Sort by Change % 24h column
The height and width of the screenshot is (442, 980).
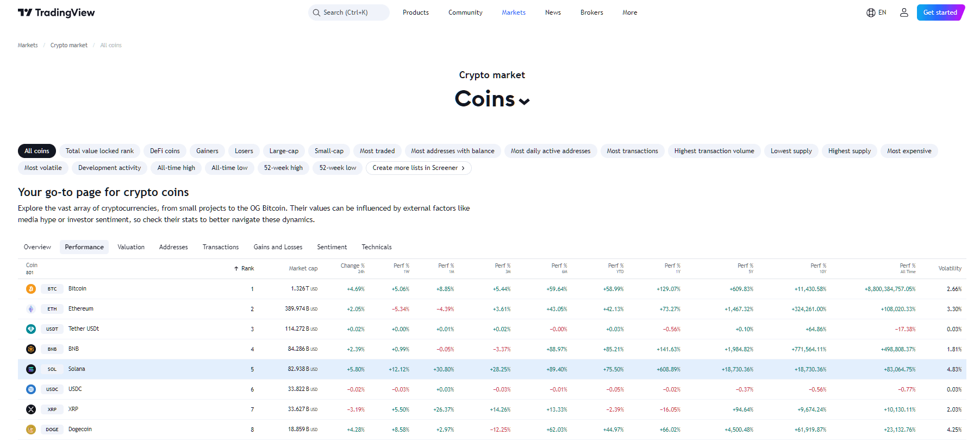click(x=353, y=268)
